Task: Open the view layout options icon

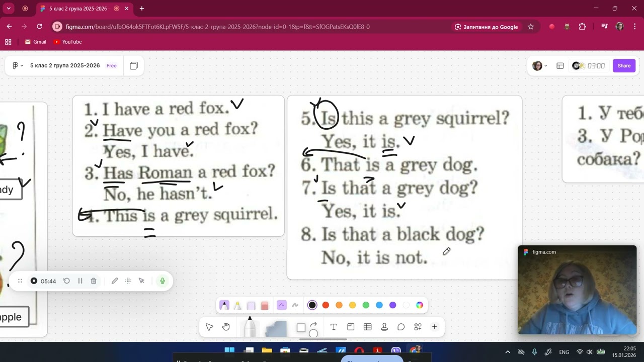Action: (x=560, y=66)
